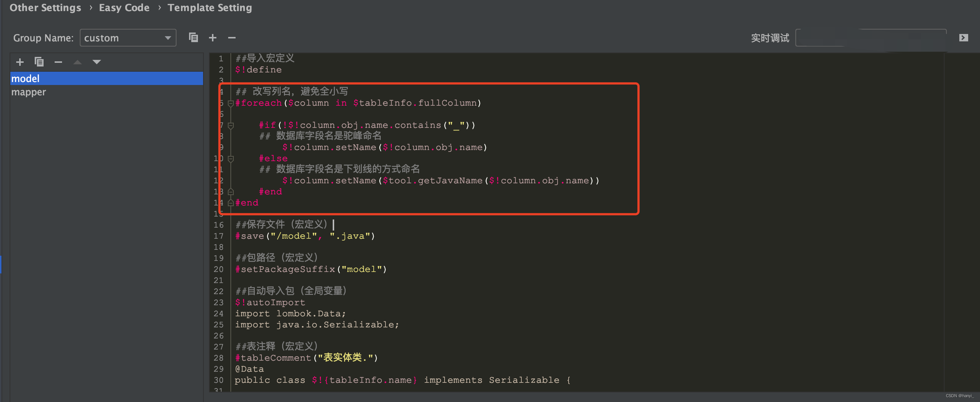Collapse the #else block fold marker
This screenshot has width=980, height=402.
tap(230, 159)
